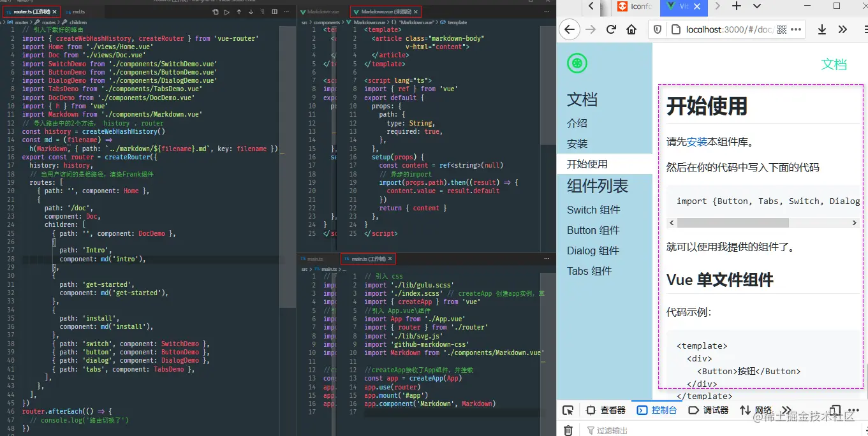
Task: Open the page actions ellipsis in address bar
Action: (x=795, y=29)
